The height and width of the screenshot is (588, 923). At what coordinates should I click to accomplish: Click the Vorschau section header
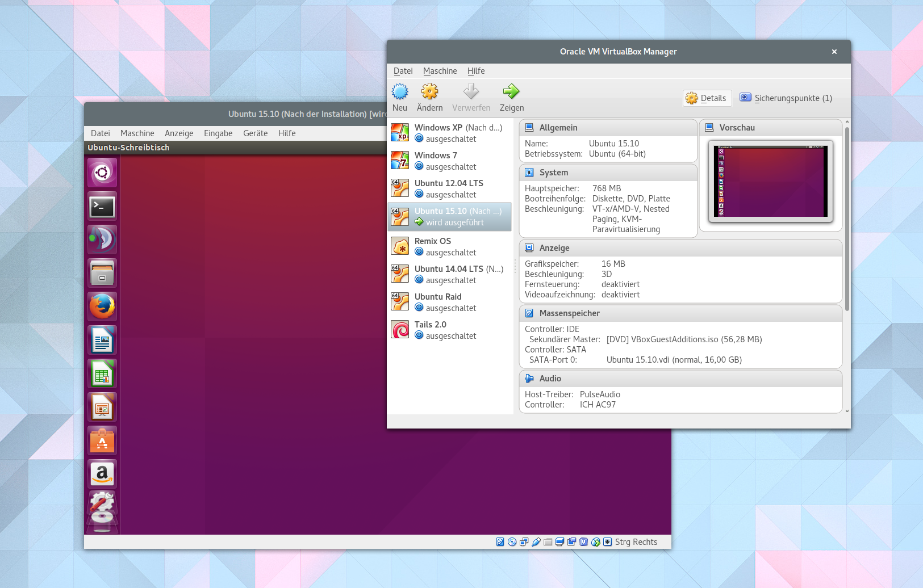770,128
